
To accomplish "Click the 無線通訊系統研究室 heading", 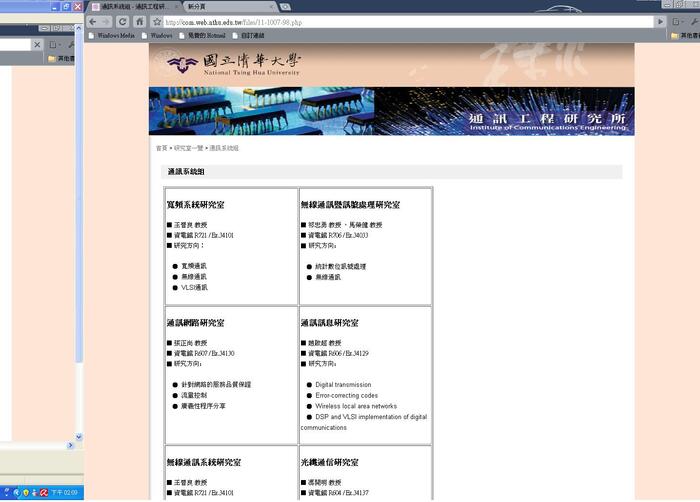I will (x=204, y=462).
